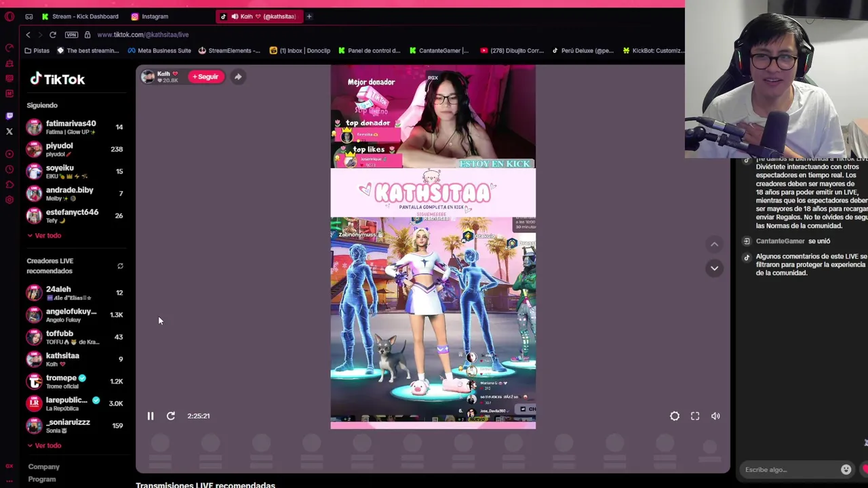Follow Kath with the Seguir button
This screenshot has width=868, height=488.
(x=205, y=77)
